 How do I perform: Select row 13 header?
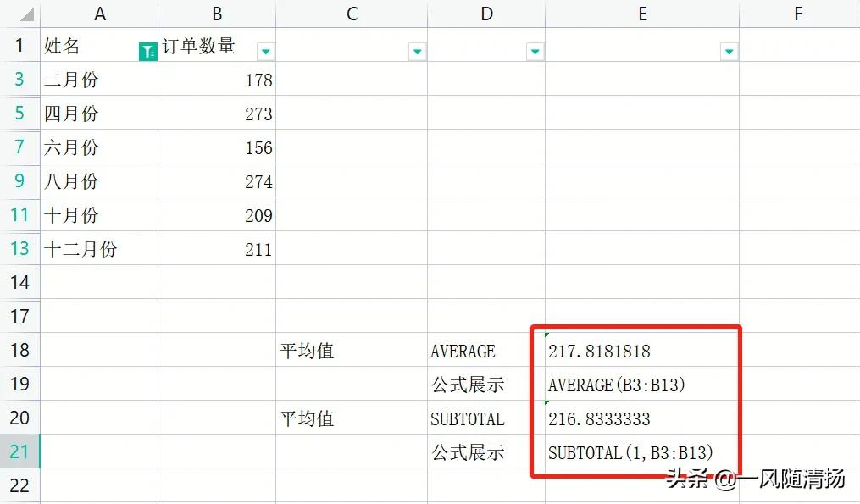tap(19, 249)
